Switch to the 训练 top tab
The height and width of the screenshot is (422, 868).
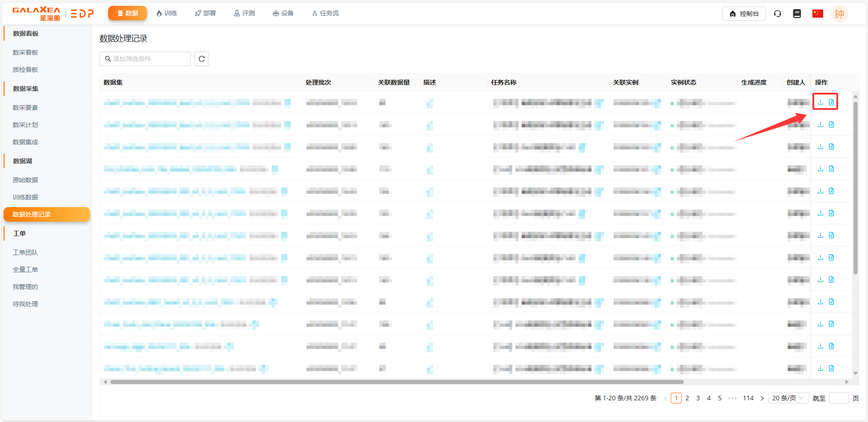click(x=166, y=13)
